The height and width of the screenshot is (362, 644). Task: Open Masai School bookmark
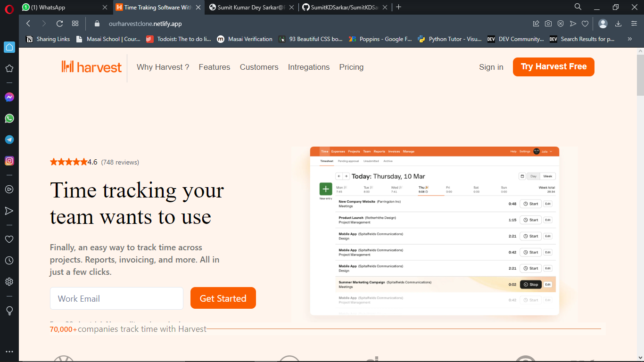click(x=108, y=39)
